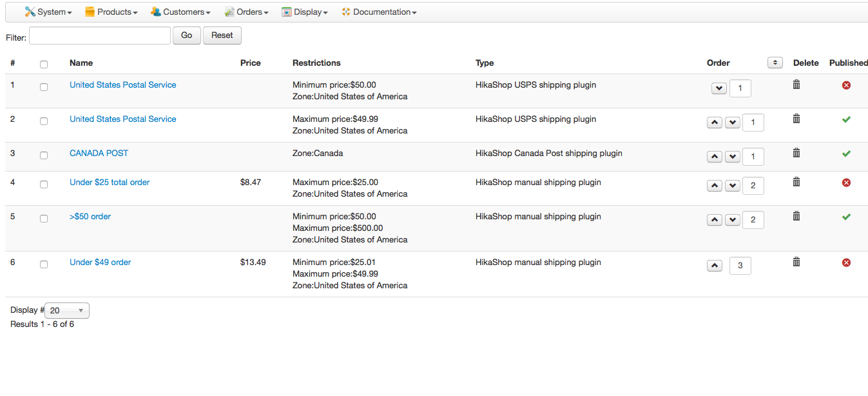
Task: Move CANADA POST row down
Action: pos(733,157)
